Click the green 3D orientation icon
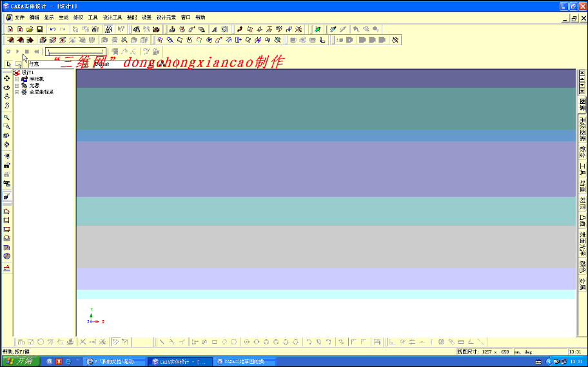Viewport: 588px width, 367px height. tap(318, 29)
